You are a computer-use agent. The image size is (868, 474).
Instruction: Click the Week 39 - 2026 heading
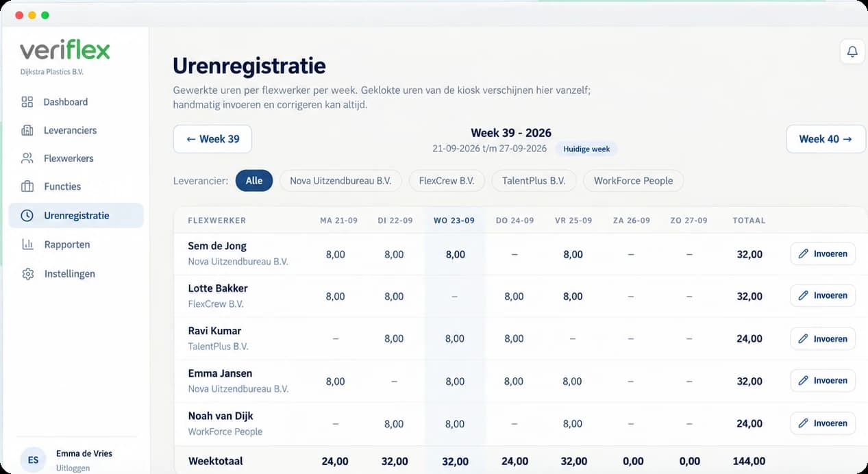pyautogui.click(x=511, y=133)
